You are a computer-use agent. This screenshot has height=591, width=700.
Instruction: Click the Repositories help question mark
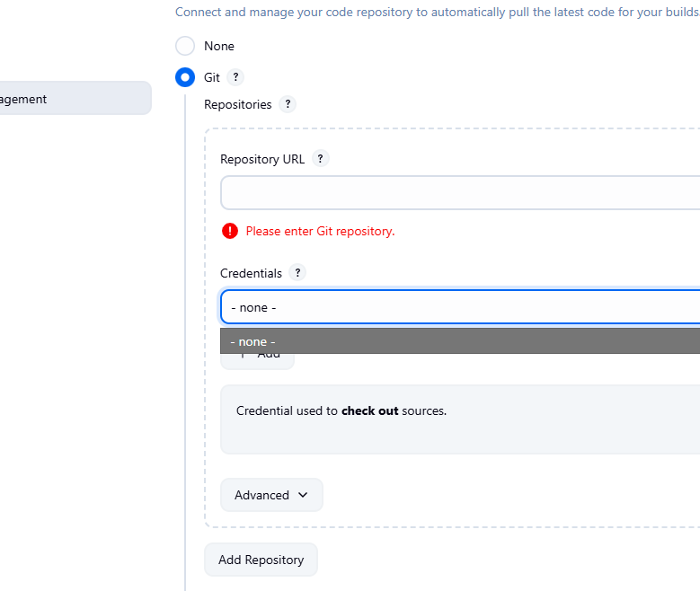click(288, 104)
